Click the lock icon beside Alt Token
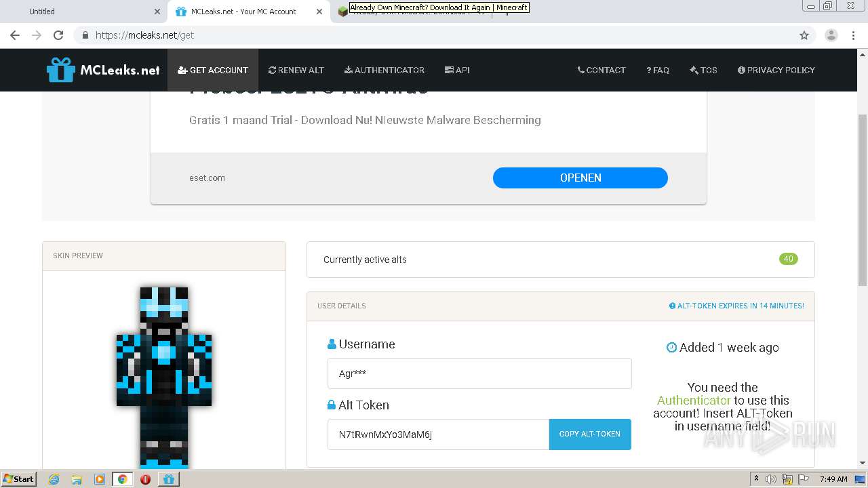The image size is (868, 488). coord(332,405)
